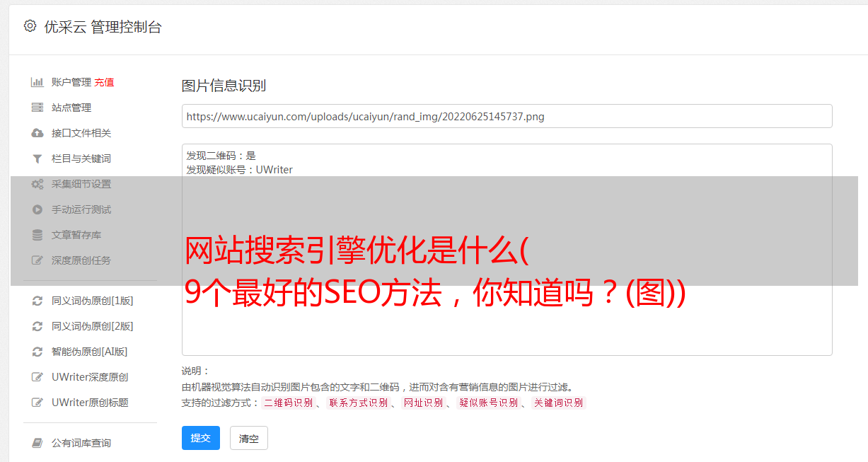Screen dimensions: 868x462
Task: Click the 二维码识别 filter tag
Action: pos(288,403)
